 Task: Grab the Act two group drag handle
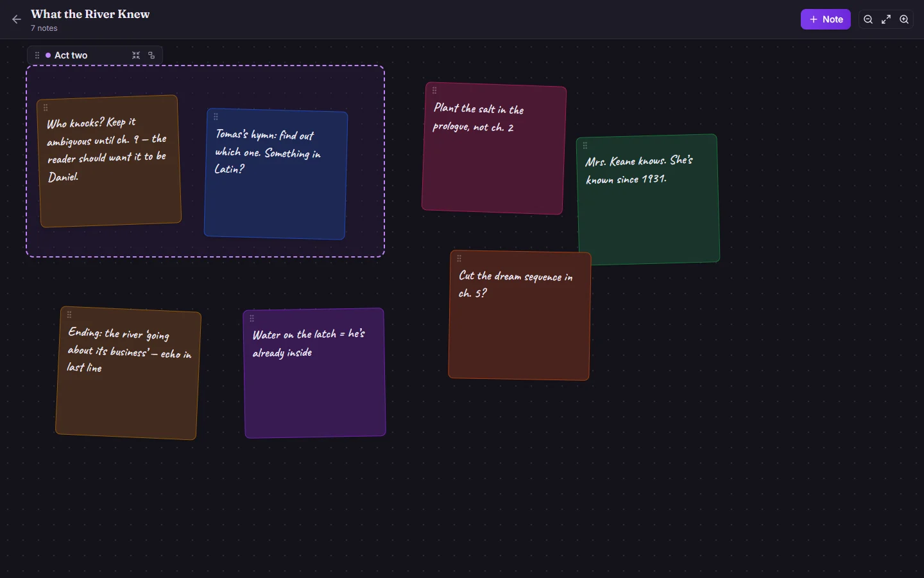pyautogui.click(x=37, y=55)
